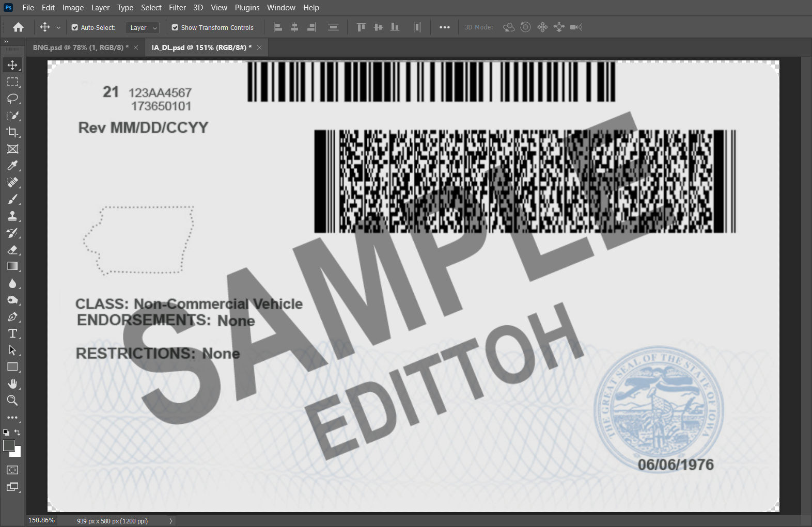Distribute layers horizontally
The width and height of the screenshot is (812, 527).
coord(417,27)
